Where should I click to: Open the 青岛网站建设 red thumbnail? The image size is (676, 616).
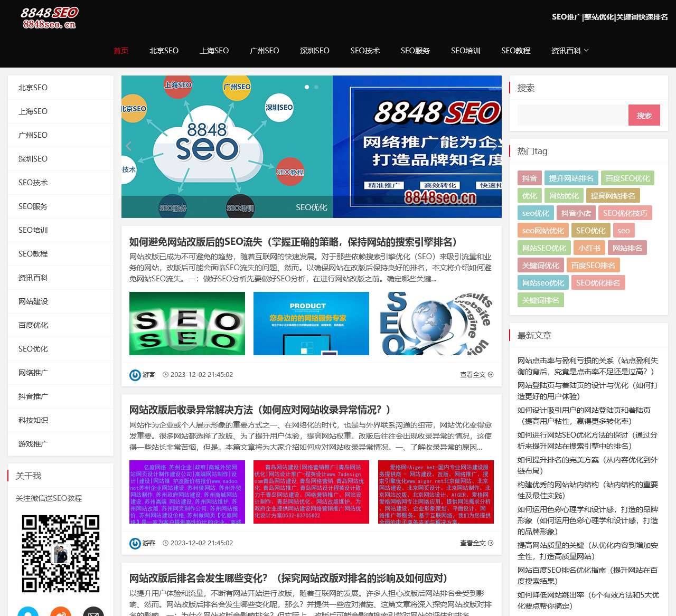pos(312,492)
